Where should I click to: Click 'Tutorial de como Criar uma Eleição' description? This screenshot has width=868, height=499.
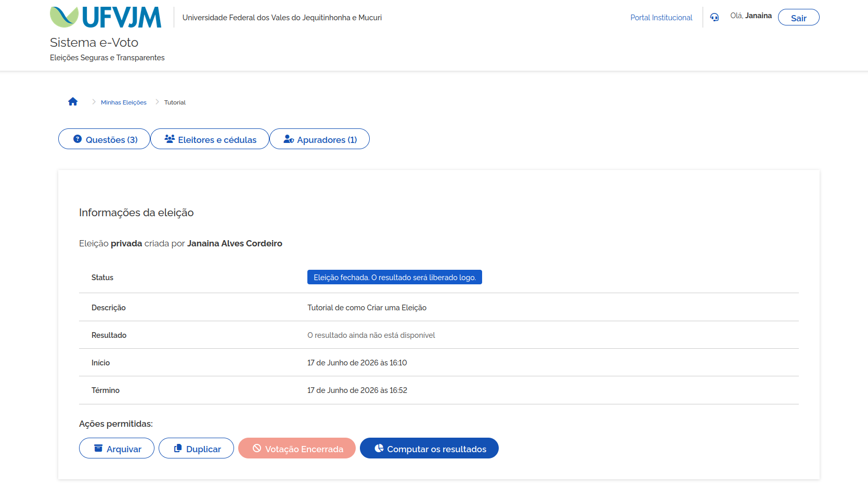(x=367, y=308)
